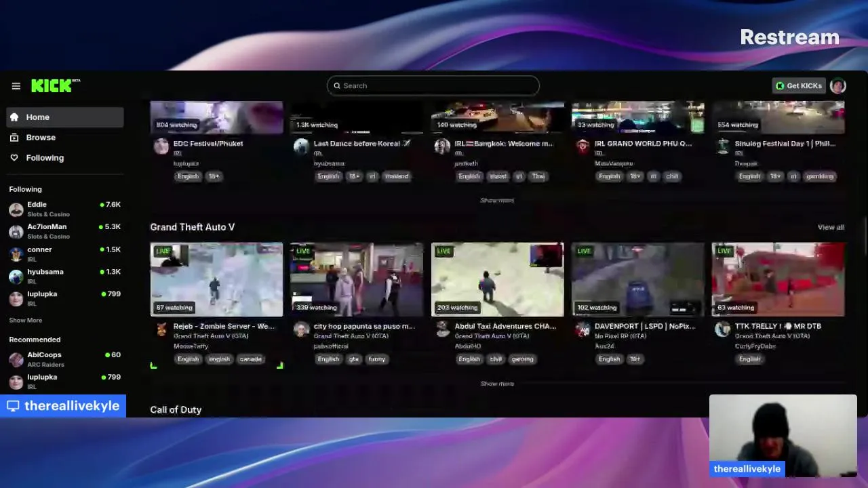Open Abdul Taxi Adventures stream thumbnail
Image resolution: width=868 pixels, height=488 pixels.
pyautogui.click(x=497, y=280)
